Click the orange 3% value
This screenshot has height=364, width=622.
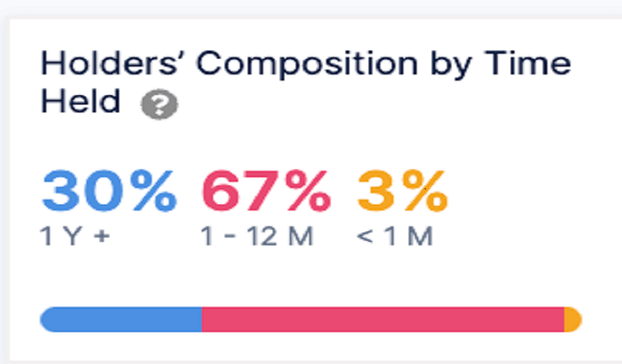(402, 192)
